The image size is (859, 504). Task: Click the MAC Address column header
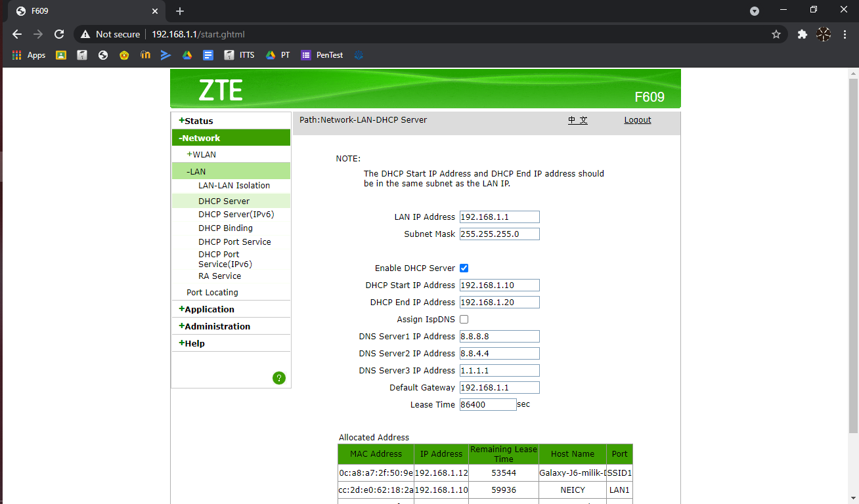pyautogui.click(x=376, y=454)
